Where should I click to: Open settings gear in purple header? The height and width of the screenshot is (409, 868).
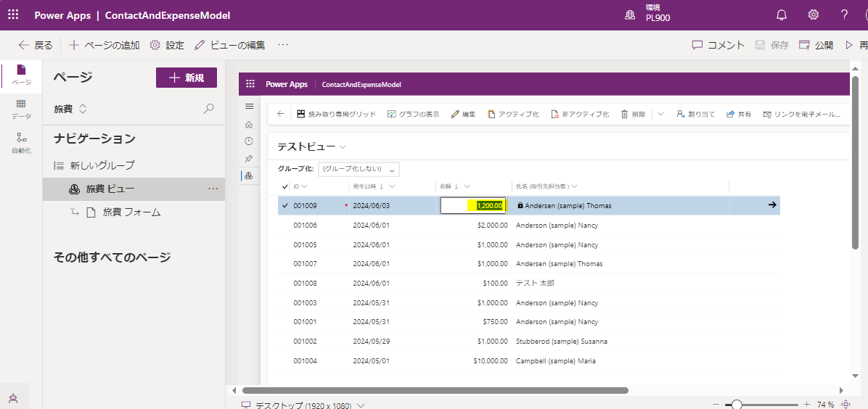[813, 15]
